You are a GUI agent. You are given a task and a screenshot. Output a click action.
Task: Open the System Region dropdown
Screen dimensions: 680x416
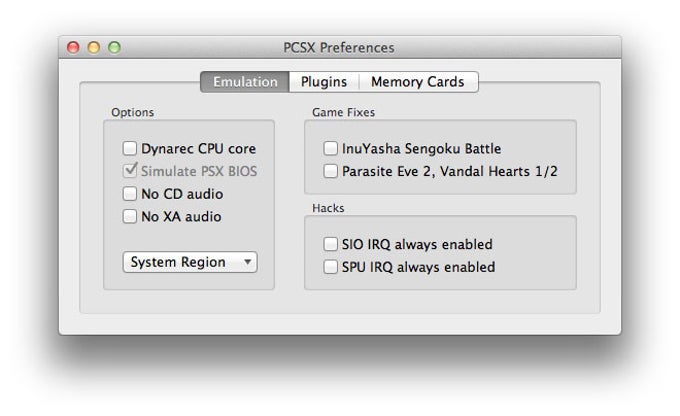190,262
